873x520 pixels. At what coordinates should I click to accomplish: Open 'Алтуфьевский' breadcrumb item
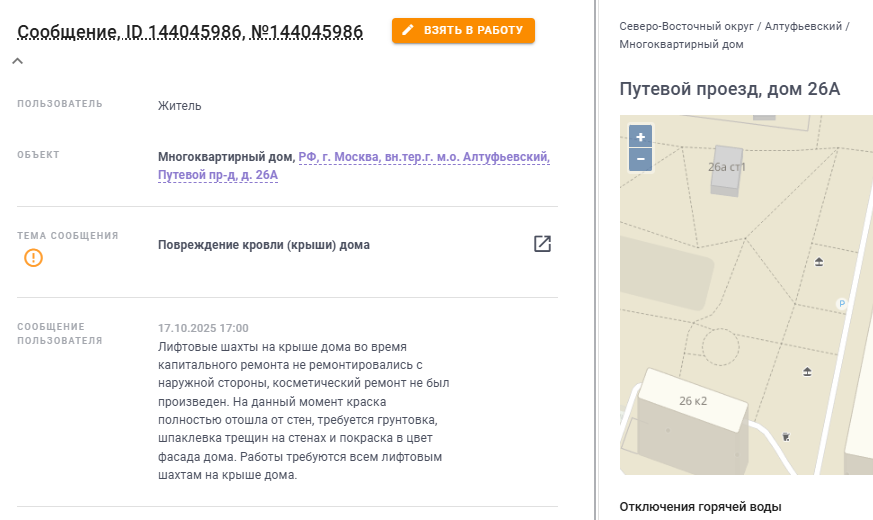pyautogui.click(x=803, y=26)
